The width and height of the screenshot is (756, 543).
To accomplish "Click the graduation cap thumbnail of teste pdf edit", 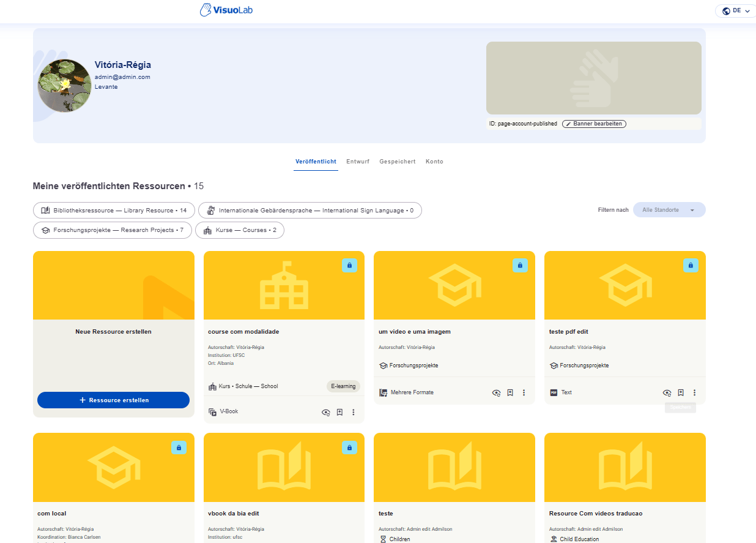I will (625, 285).
